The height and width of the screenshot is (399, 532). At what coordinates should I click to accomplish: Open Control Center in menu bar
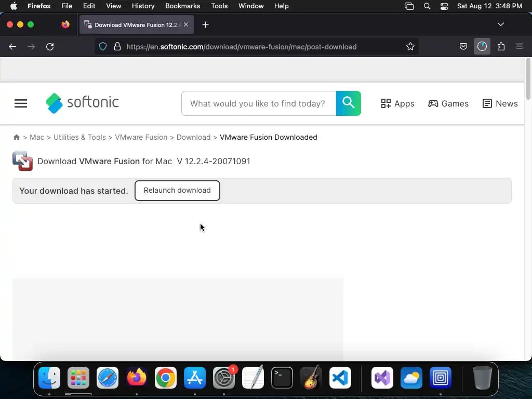[x=444, y=6]
